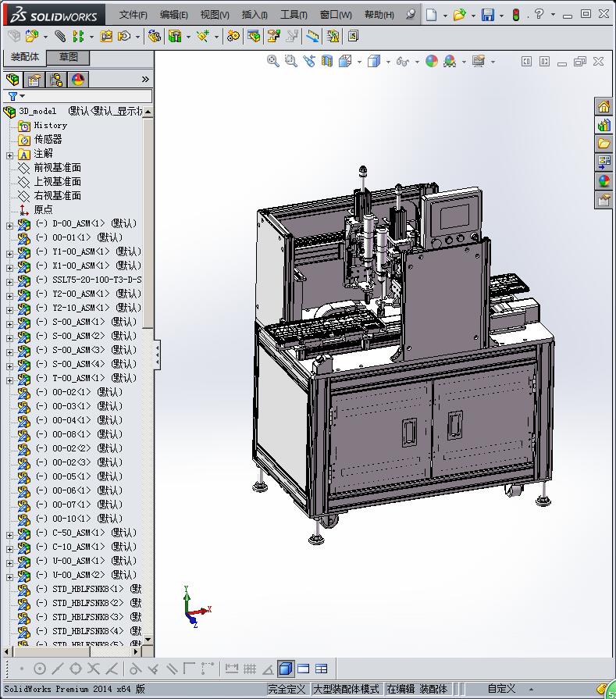Expand the U-00_ASM<2> assembly node
Screen dimensions: 616x699
tap(10, 577)
